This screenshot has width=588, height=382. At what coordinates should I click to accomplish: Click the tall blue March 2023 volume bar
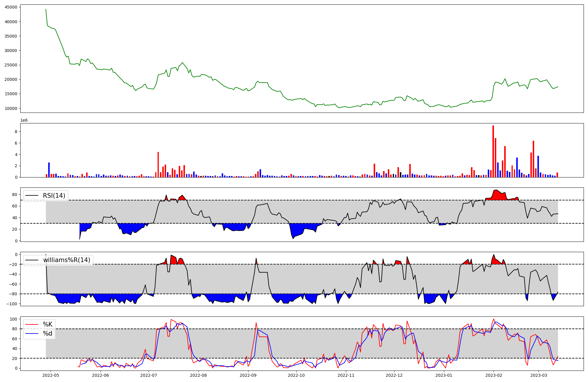pos(538,166)
